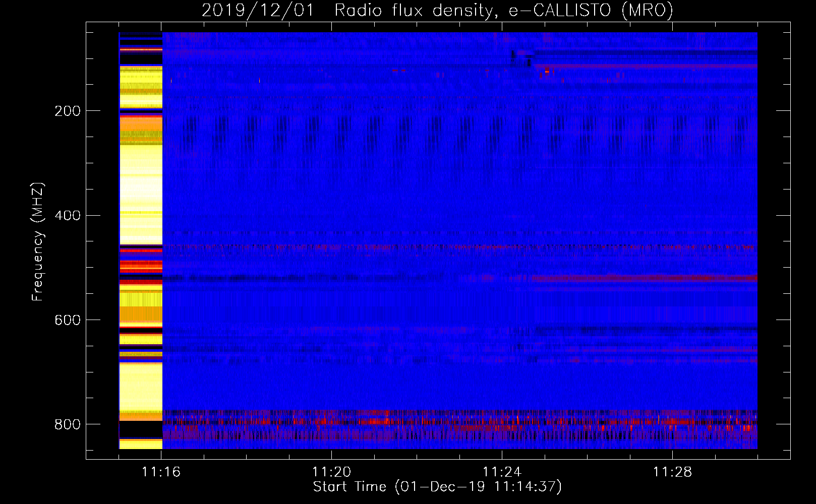Click the 400 frequency tick label

67,216
